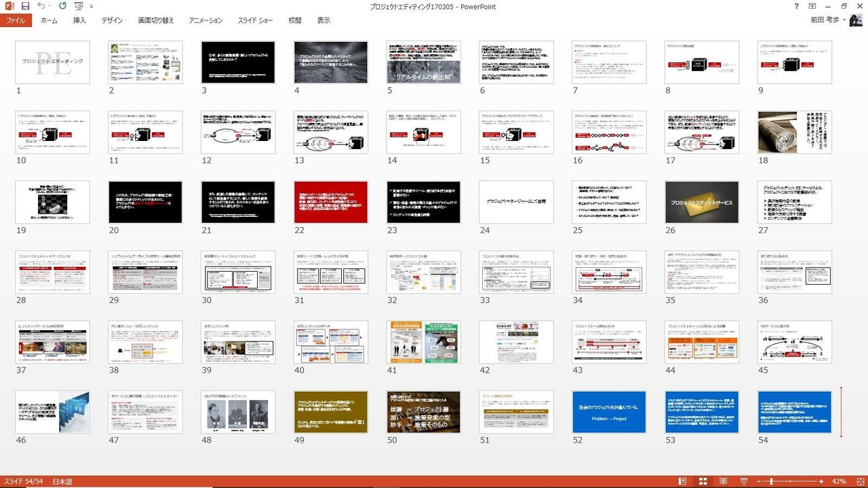
Task: Click the Redo/Repeat icon
Action: point(62,6)
